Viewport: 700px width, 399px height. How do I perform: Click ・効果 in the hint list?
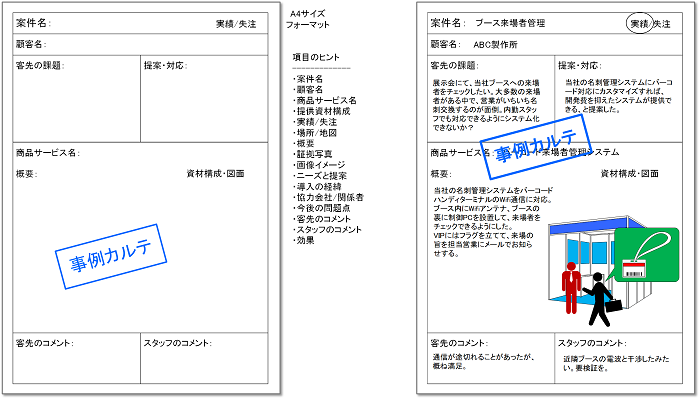click(x=304, y=240)
